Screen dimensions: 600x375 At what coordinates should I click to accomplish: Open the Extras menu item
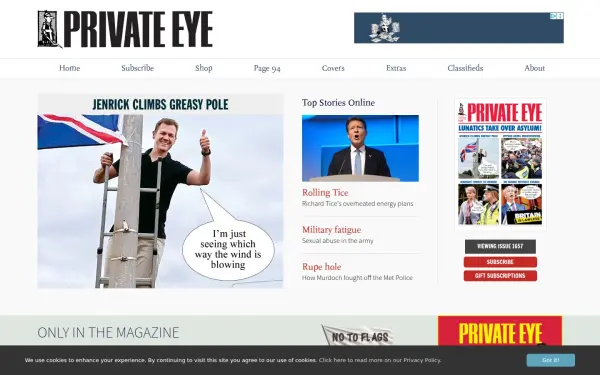(x=396, y=68)
